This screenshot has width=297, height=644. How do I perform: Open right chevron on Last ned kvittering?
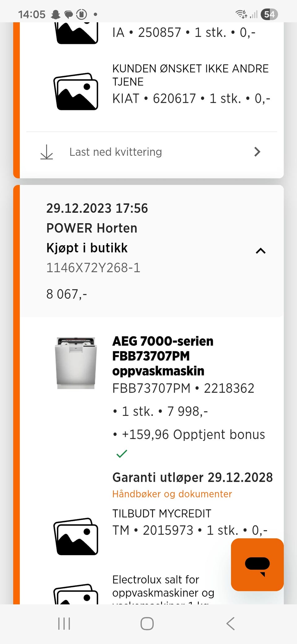pyautogui.click(x=257, y=152)
